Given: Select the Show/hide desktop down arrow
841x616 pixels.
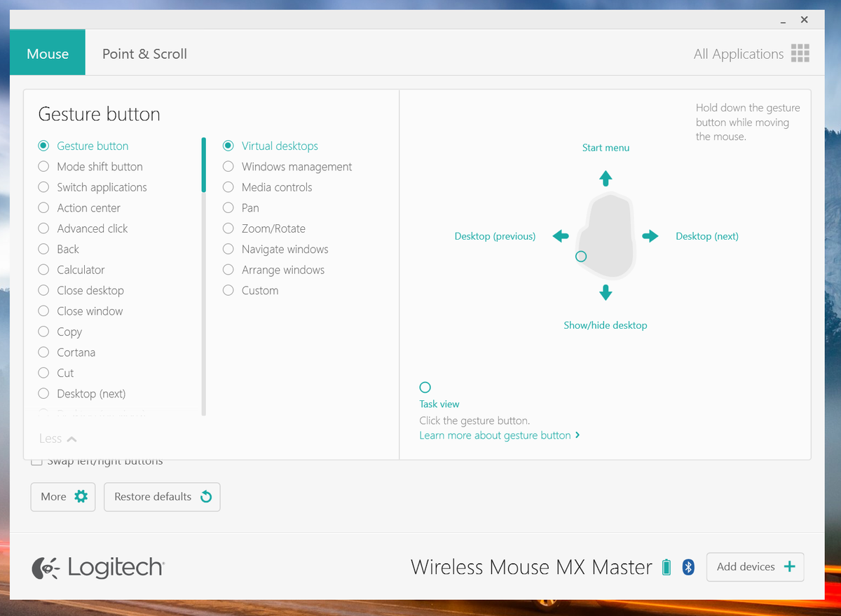Looking at the screenshot, I should 606,292.
